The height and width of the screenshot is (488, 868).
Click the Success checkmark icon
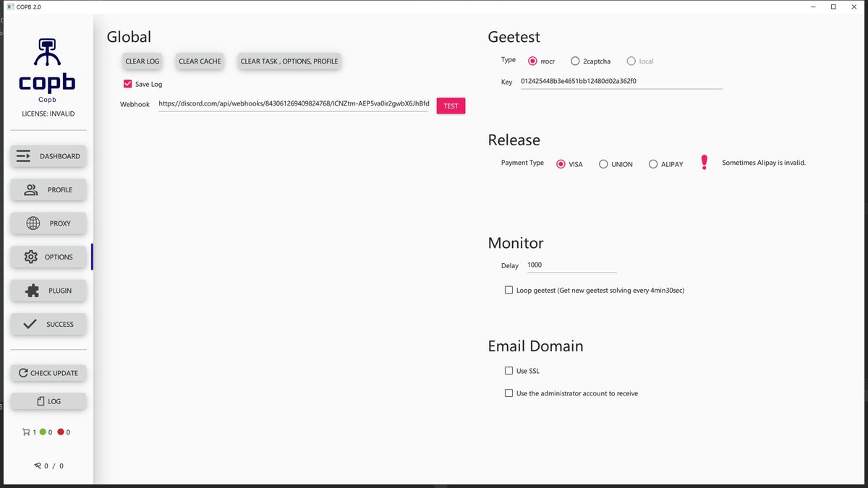pyautogui.click(x=30, y=325)
